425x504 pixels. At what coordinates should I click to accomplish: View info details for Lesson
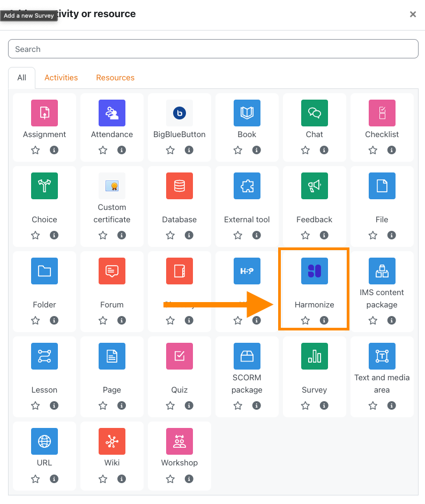54,406
